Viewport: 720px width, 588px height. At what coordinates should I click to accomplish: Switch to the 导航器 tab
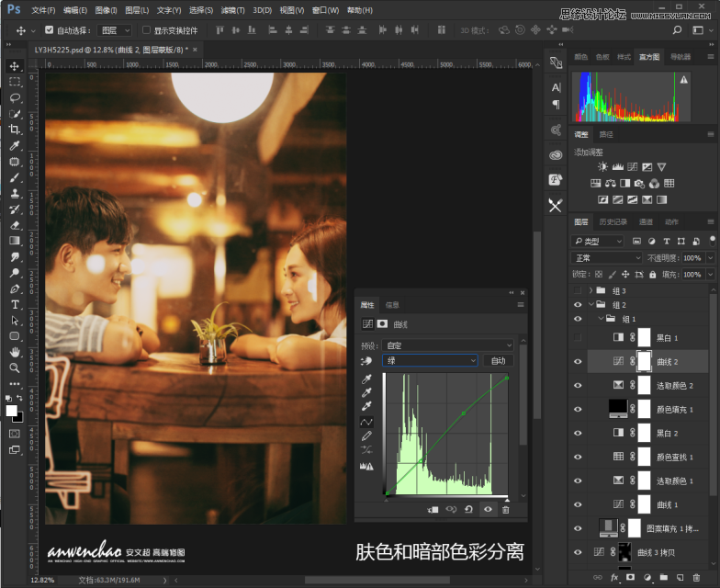coord(680,57)
